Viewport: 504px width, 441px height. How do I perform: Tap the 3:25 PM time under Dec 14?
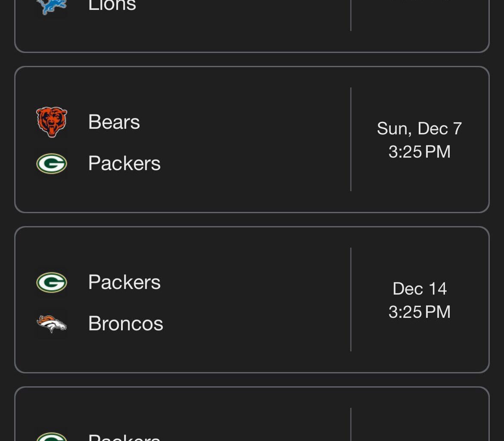tap(419, 312)
